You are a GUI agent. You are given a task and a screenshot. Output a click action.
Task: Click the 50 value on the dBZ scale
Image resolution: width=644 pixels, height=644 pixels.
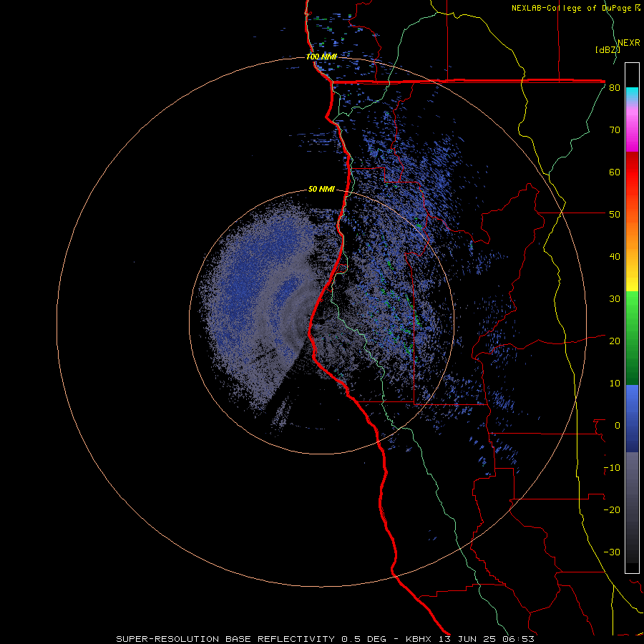615,215
